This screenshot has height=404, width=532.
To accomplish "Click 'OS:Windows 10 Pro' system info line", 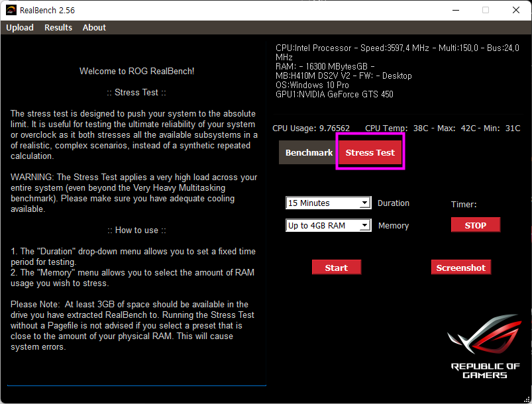I will (312, 85).
